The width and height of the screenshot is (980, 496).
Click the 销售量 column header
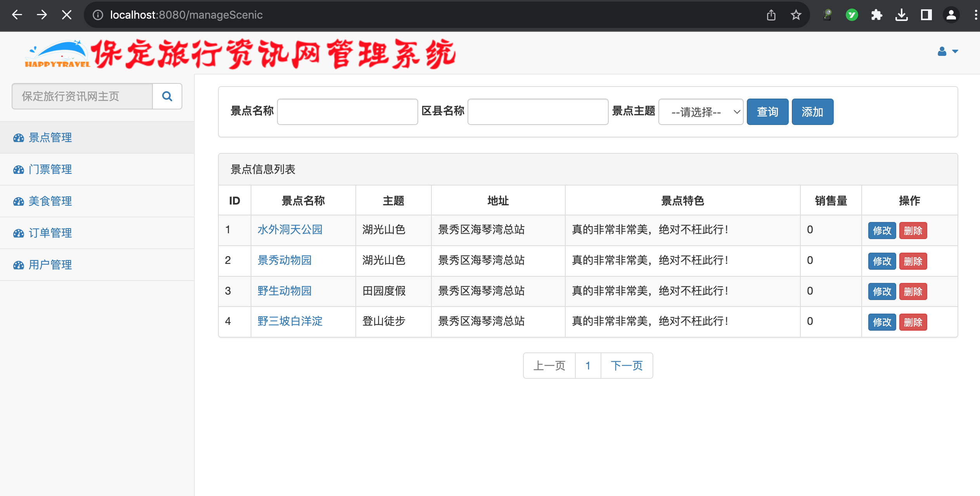click(x=831, y=201)
